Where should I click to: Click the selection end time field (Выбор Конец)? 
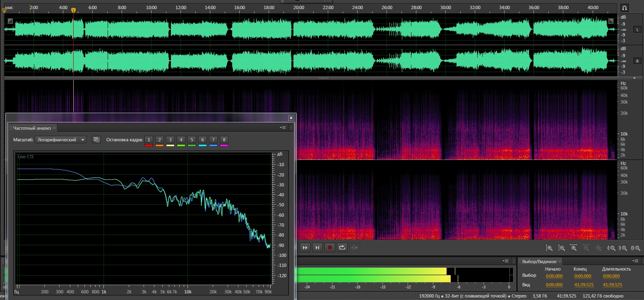[x=582, y=276]
